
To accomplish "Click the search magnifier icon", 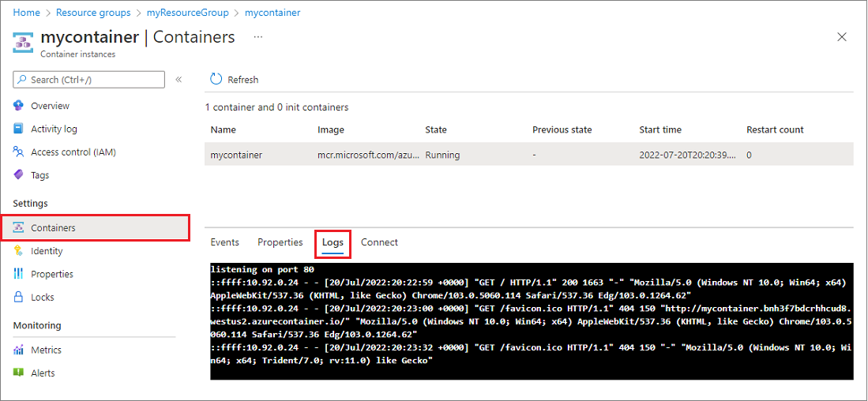I will (22, 80).
